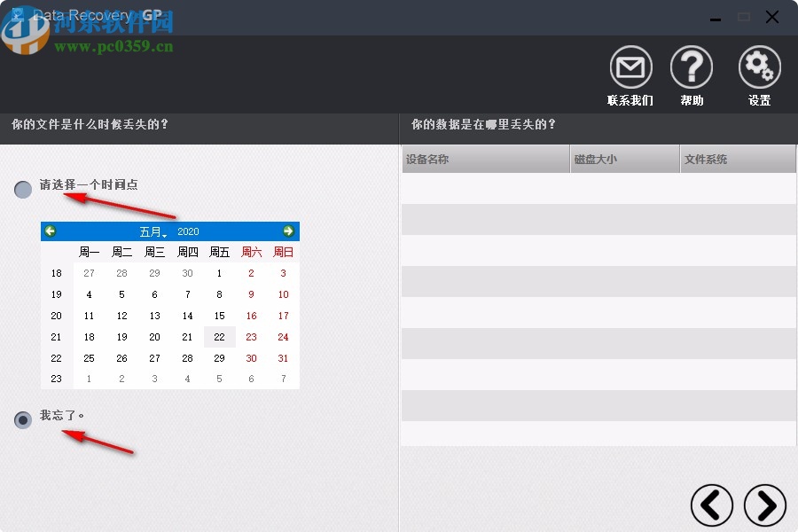Open the 五月 month dropdown

coord(151,231)
